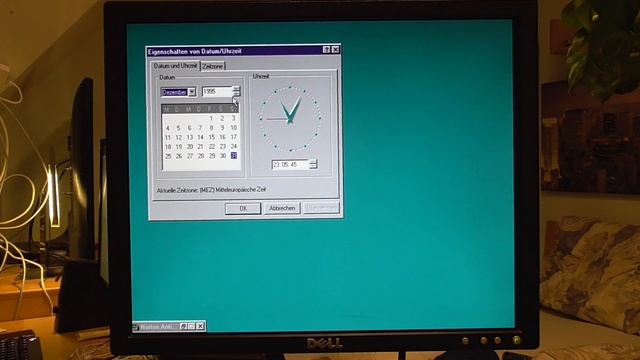Open the month dropdown arrow next to Dezember
Viewport: 640px width, 360px height.
[192, 92]
